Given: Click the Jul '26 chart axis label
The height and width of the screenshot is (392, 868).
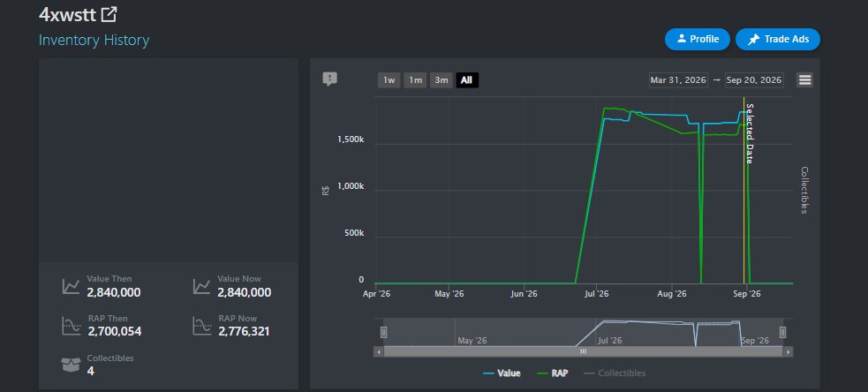Looking at the screenshot, I should pos(596,294).
